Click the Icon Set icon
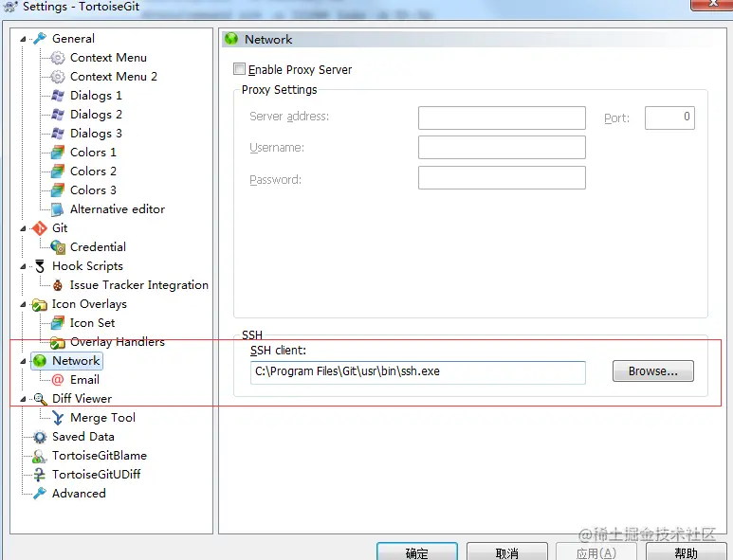Image resolution: width=733 pixels, height=560 pixels. pos(58,323)
